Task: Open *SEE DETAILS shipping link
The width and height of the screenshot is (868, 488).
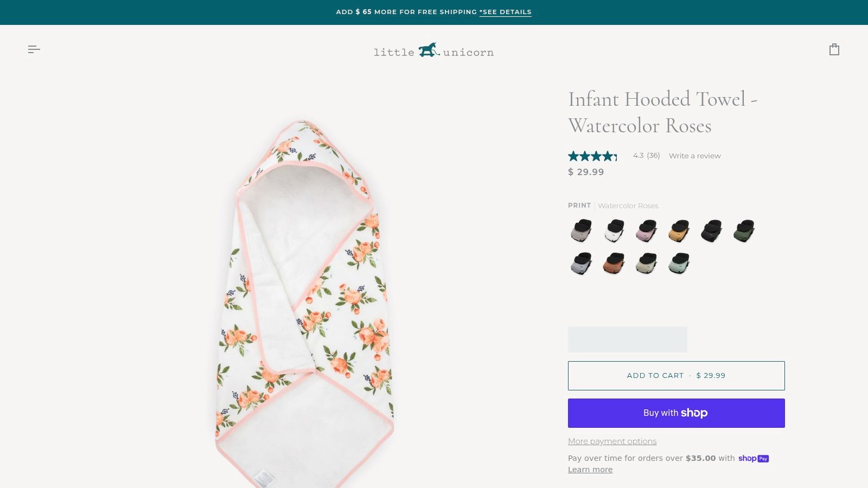Action: pos(505,11)
